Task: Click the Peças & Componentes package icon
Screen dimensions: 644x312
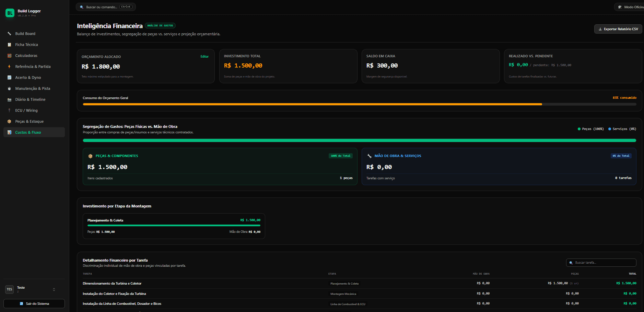Action: pos(90,156)
